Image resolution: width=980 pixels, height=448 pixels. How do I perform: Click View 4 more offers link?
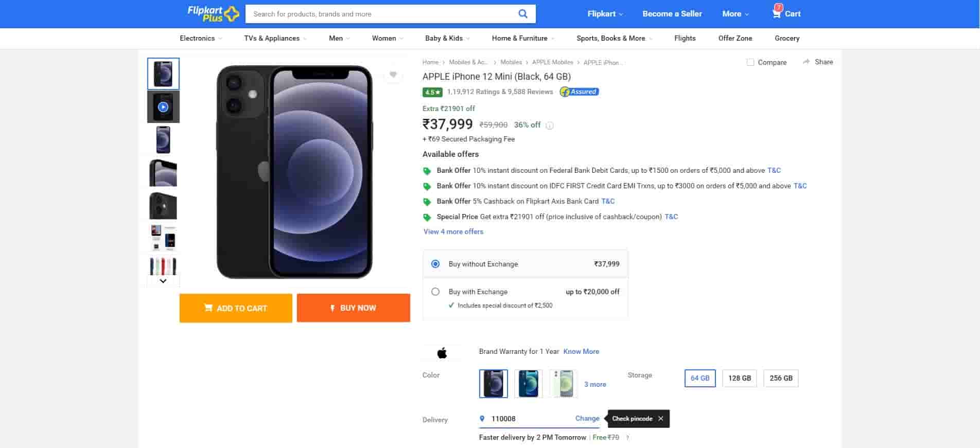[453, 232]
